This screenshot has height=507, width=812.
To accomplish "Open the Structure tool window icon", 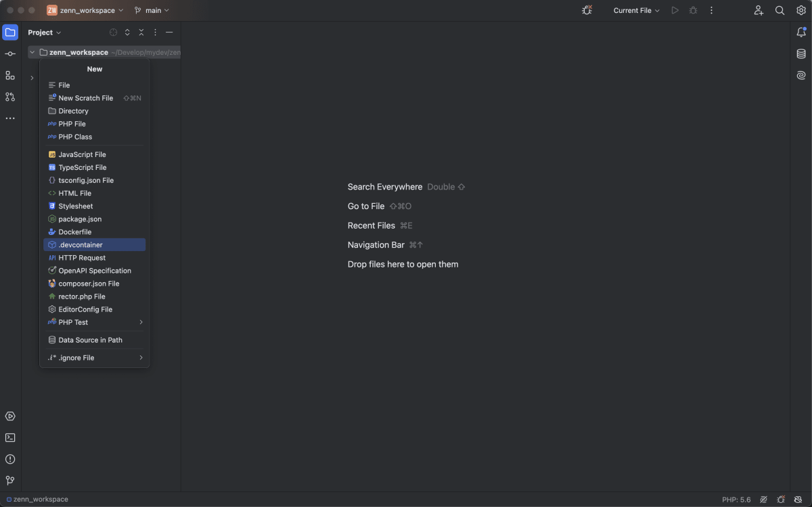I will click(10, 75).
